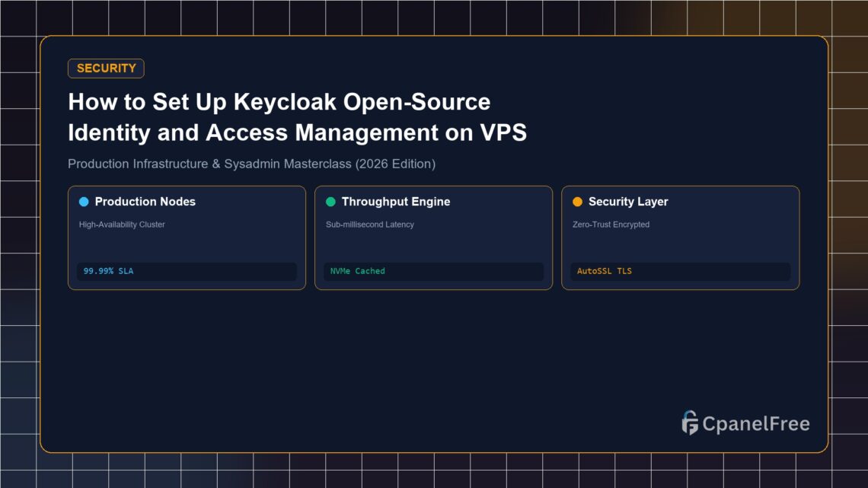Click the 'Production Infrastructure & Sysadmin Masterclass' subtitle
Viewport: 868px width, 488px height.
pyautogui.click(x=251, y=164)
